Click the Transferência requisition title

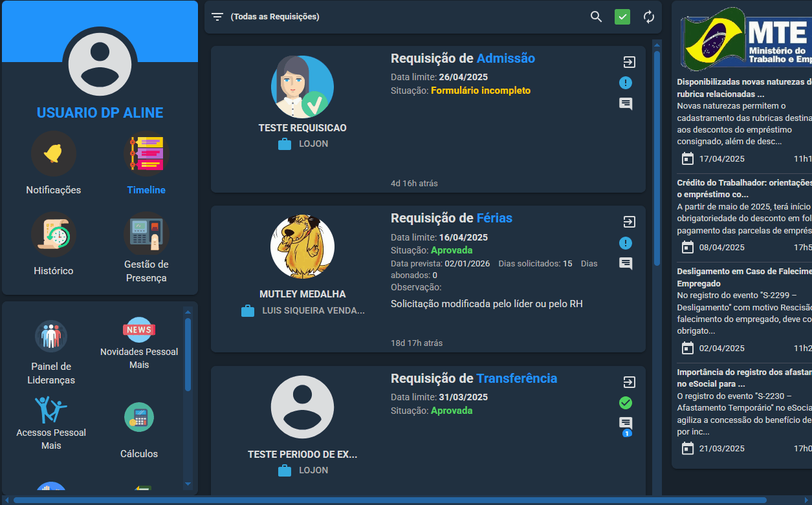474,378
